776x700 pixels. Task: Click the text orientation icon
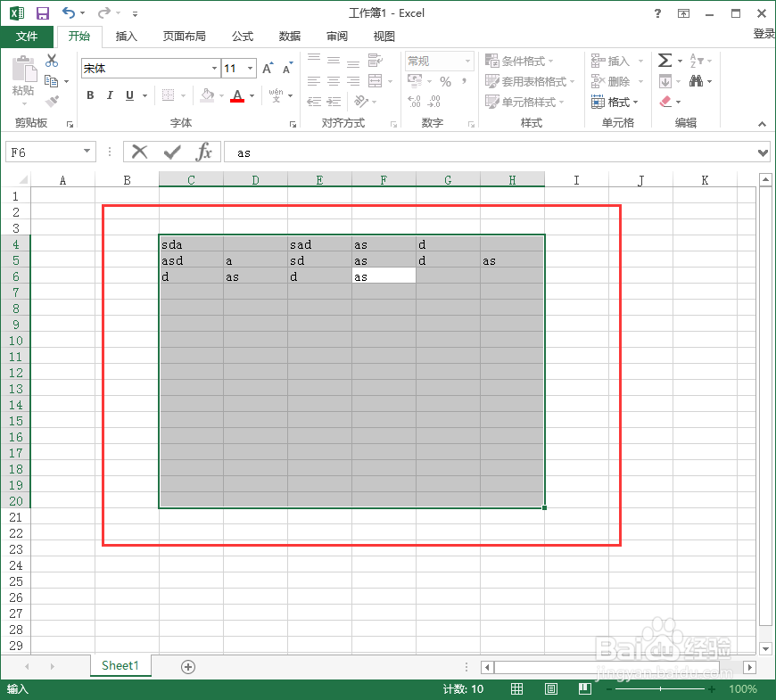click(362, 101)
